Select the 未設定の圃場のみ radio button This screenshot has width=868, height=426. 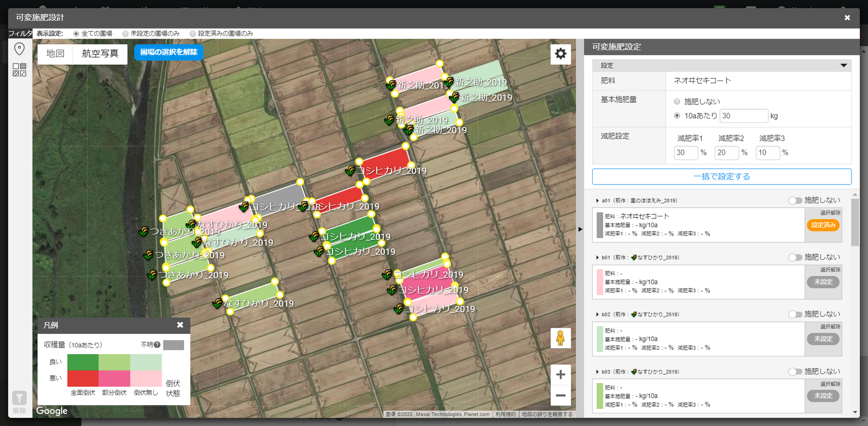pyautogui.click(x=125, y=34)
